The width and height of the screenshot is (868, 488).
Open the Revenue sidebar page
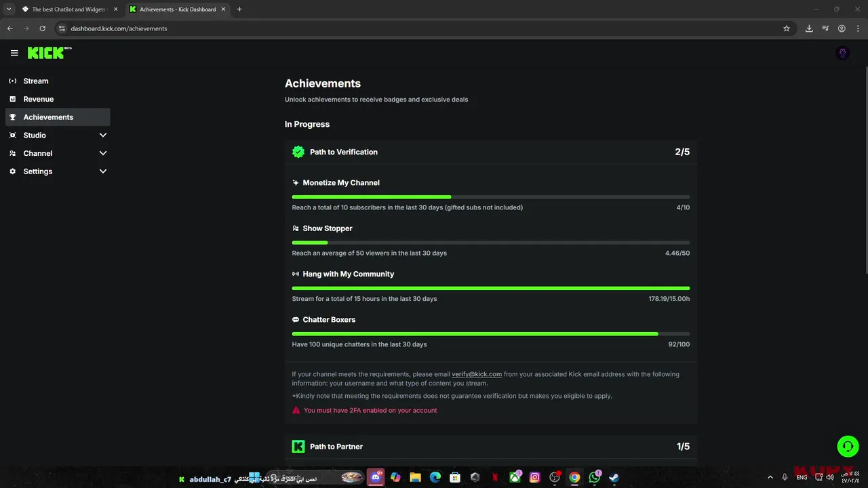(58, 99)
